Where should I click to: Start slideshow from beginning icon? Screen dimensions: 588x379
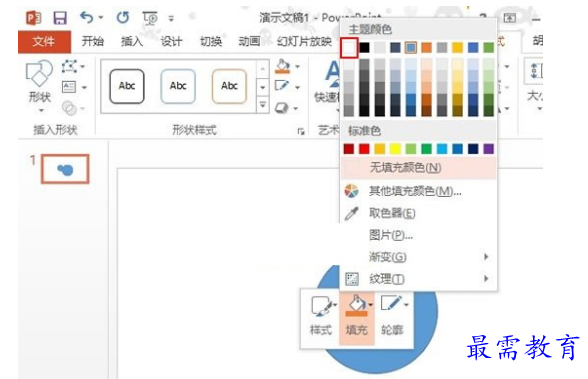150,18
